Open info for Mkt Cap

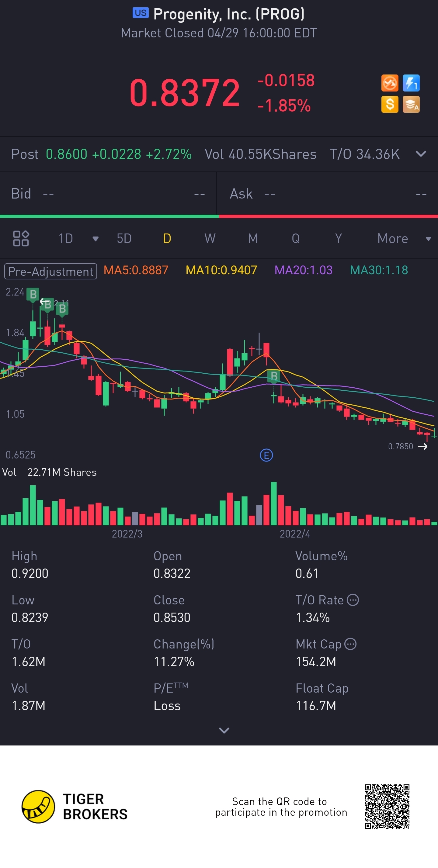350,644
